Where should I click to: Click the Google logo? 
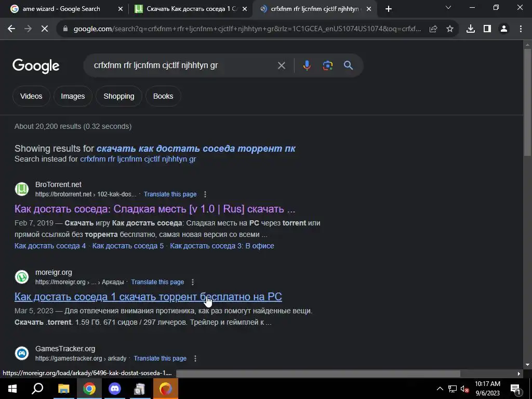point(36,66)
